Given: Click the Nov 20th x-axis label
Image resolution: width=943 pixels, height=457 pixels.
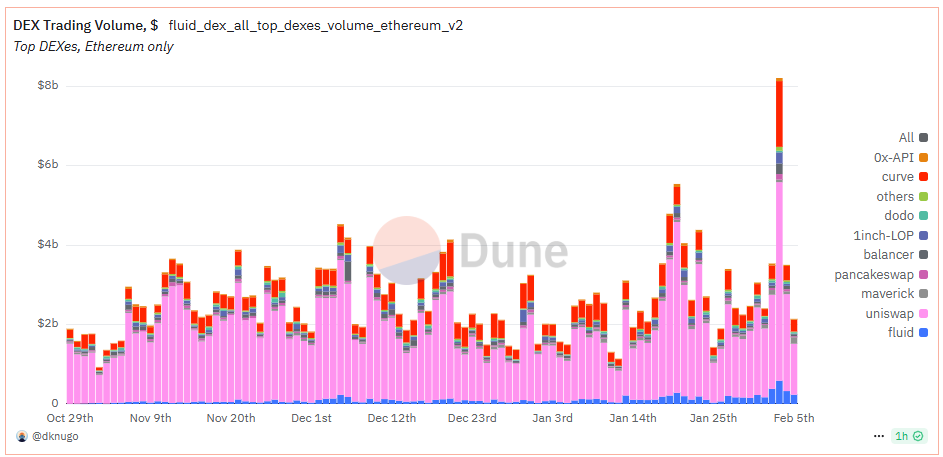Looking at the screenshot, I should coord(232,417).
